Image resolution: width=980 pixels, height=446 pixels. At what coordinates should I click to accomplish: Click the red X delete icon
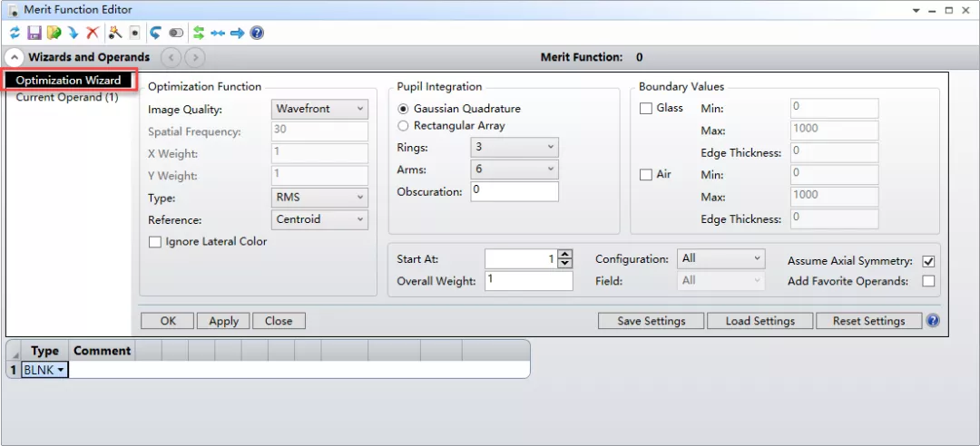pos(93,33)
